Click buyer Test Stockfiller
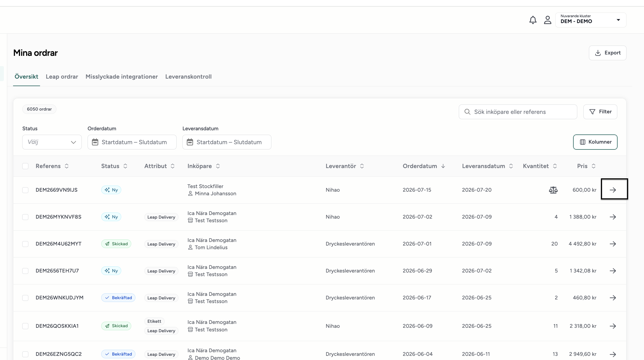This screenshot has height=360, width=644. 205,186
